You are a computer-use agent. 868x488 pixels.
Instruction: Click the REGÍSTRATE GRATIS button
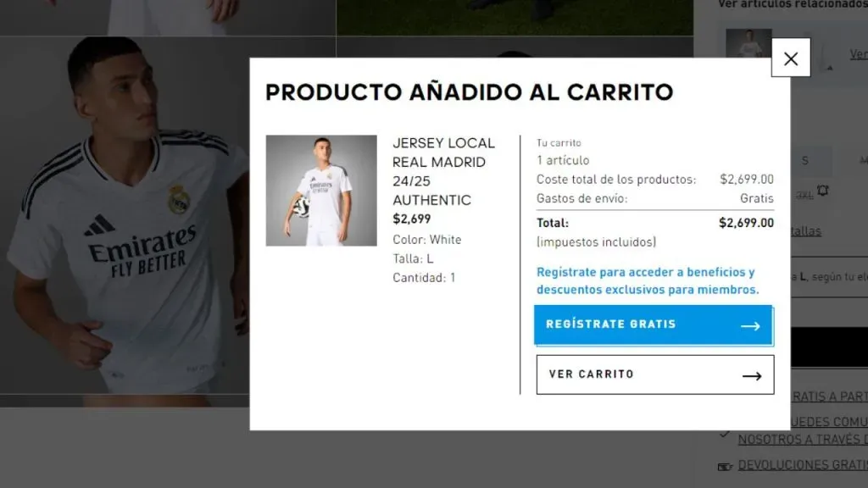(x=654, y=325)
